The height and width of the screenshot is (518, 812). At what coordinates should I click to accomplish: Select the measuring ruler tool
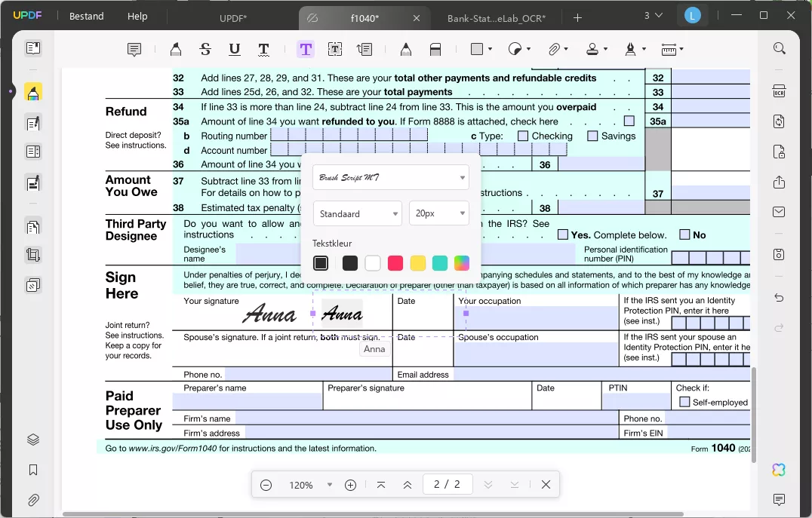click(669, 50)
